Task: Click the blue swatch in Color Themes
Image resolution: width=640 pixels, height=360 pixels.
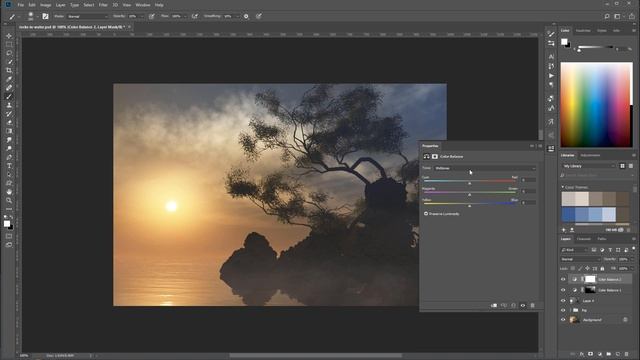Action: (568, 214)
